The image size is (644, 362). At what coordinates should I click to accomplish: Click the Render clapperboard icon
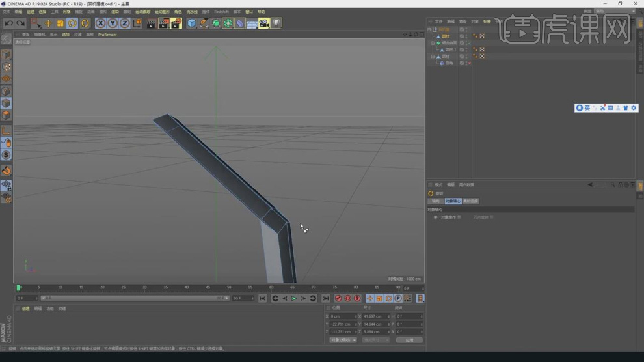tap(151, 23)
